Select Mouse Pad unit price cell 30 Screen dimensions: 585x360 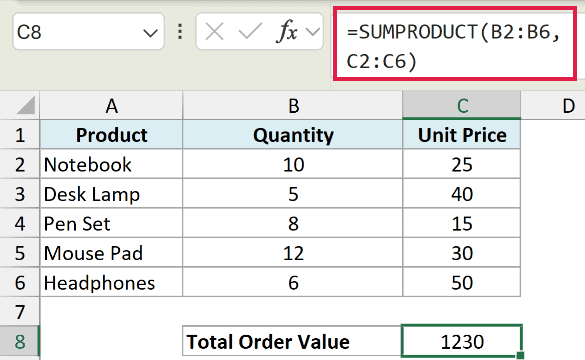pyautogui.click(x=462, y=253)
